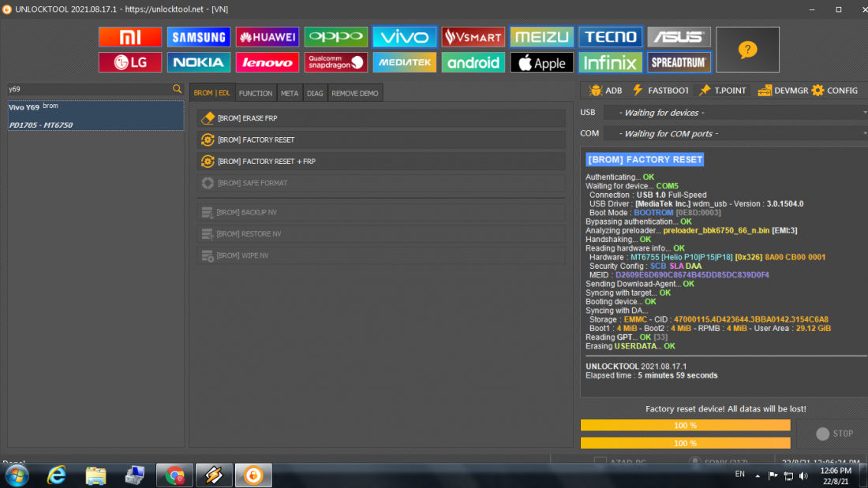
Task: Select the Qualcomm Snapdragon logo
Action: (x=336, y=62)
